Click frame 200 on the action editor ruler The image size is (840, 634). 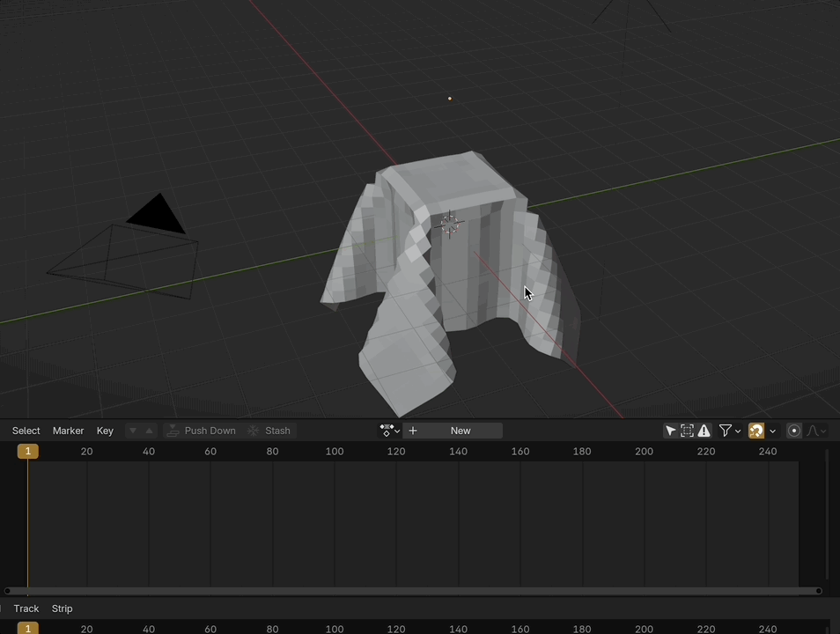[644, 451]
